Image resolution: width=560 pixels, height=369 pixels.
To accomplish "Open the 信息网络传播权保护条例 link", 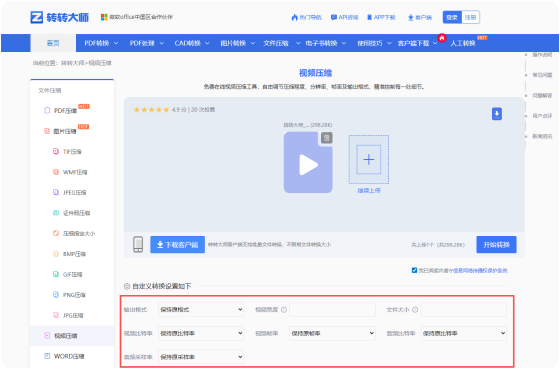I will click(480, 270).
